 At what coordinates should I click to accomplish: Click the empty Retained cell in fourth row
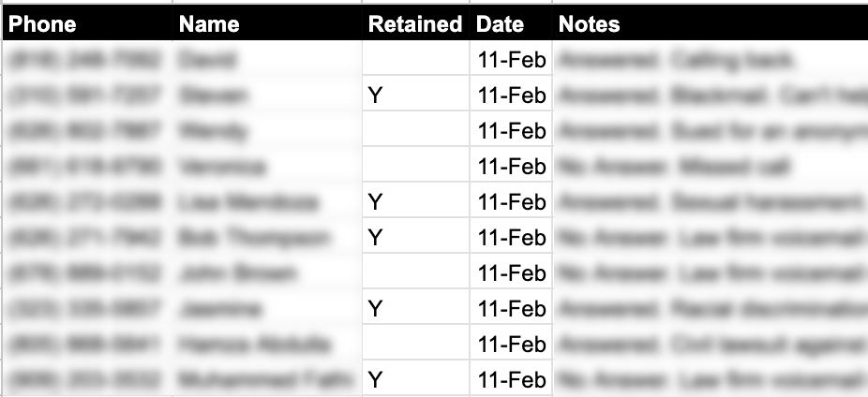(x=416, y=164)
